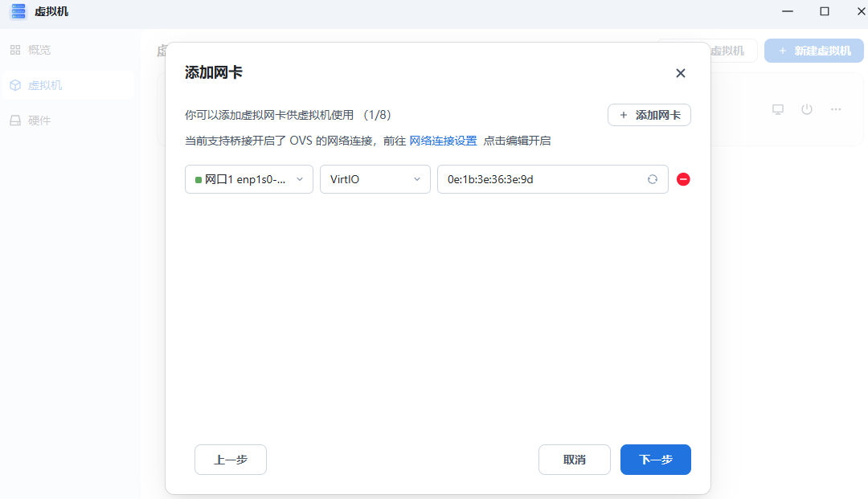Navigate to the 概览 overview page
Image resolution: width=868 pixels, height=499 pixels.
tap(39, 49)
